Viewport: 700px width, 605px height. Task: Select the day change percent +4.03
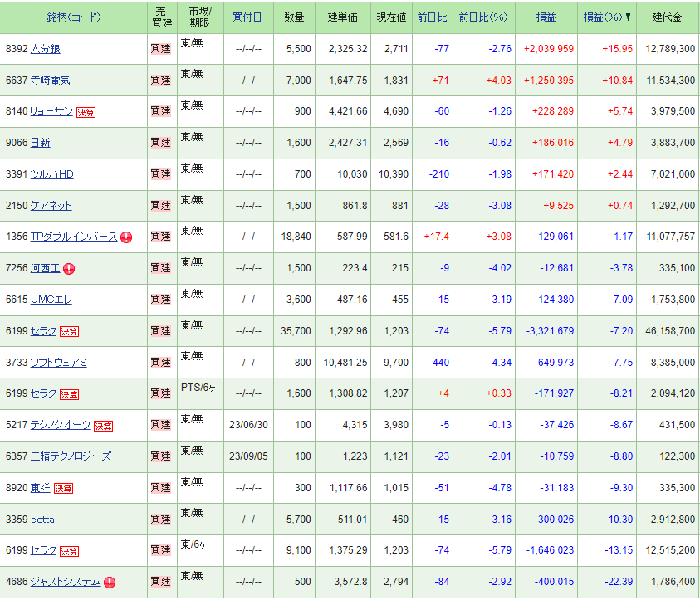click(x=499, y=81)
